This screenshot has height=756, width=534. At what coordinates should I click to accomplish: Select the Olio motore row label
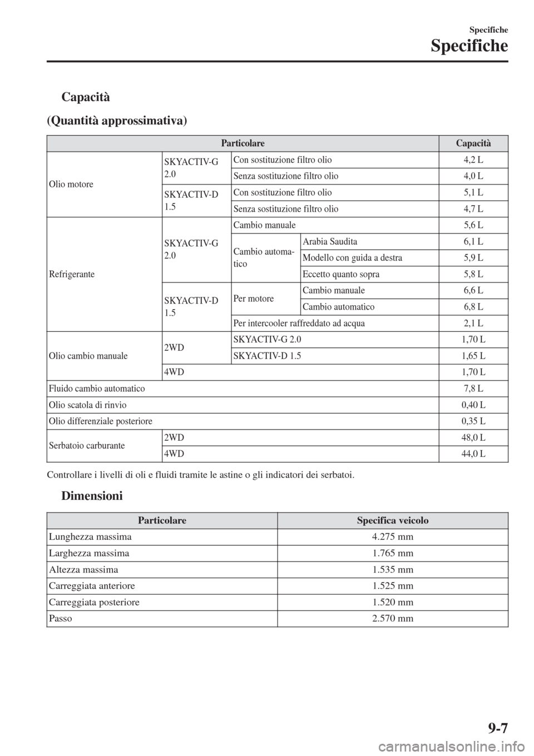71,184
